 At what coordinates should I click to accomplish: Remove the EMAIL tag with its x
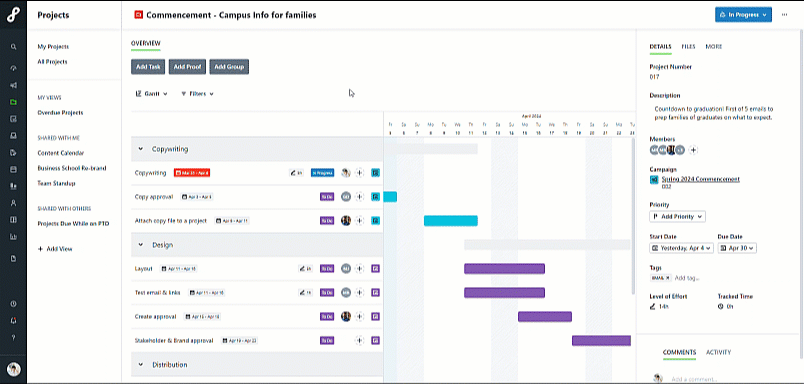tap(668, 278)
